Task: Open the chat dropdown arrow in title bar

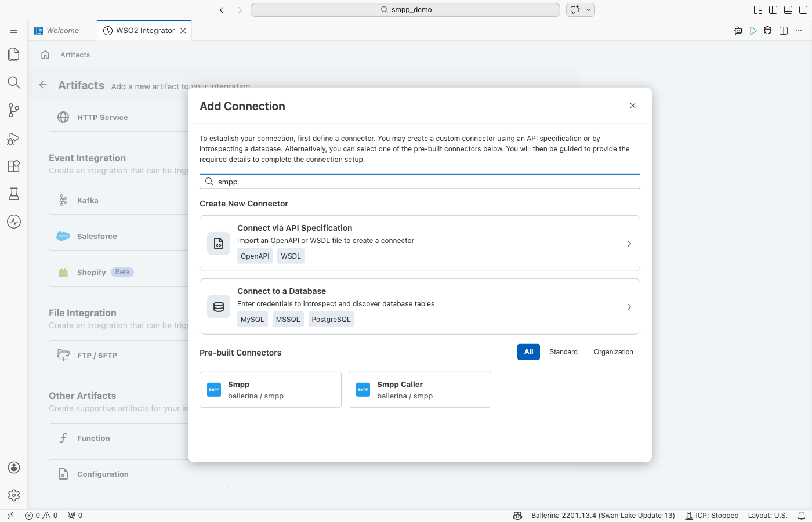Action: [x=589, y=10]
